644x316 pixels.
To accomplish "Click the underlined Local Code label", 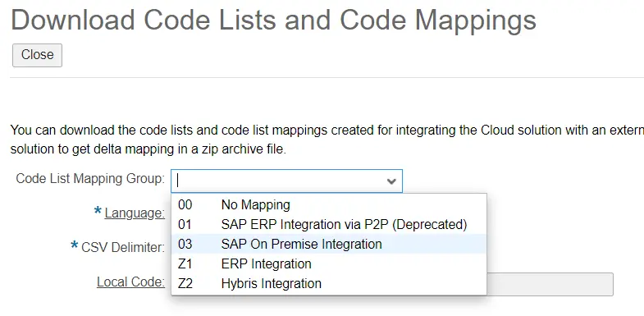I will point(131,282).
